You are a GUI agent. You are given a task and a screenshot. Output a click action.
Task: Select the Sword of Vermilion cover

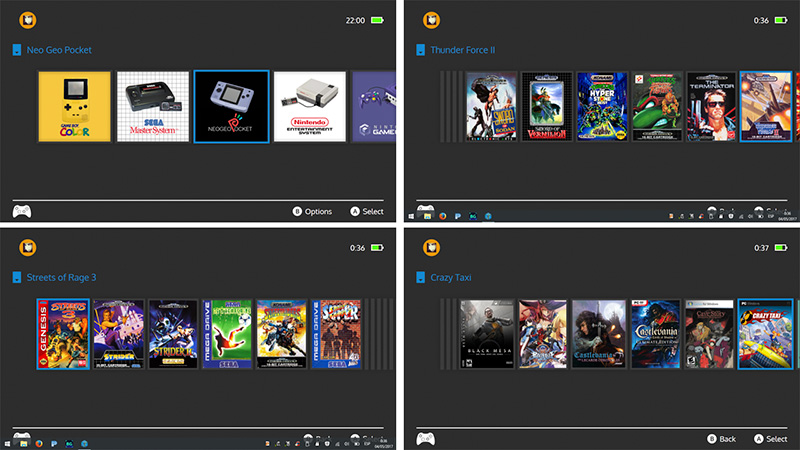pyautogui.click(x=547, y=106)
